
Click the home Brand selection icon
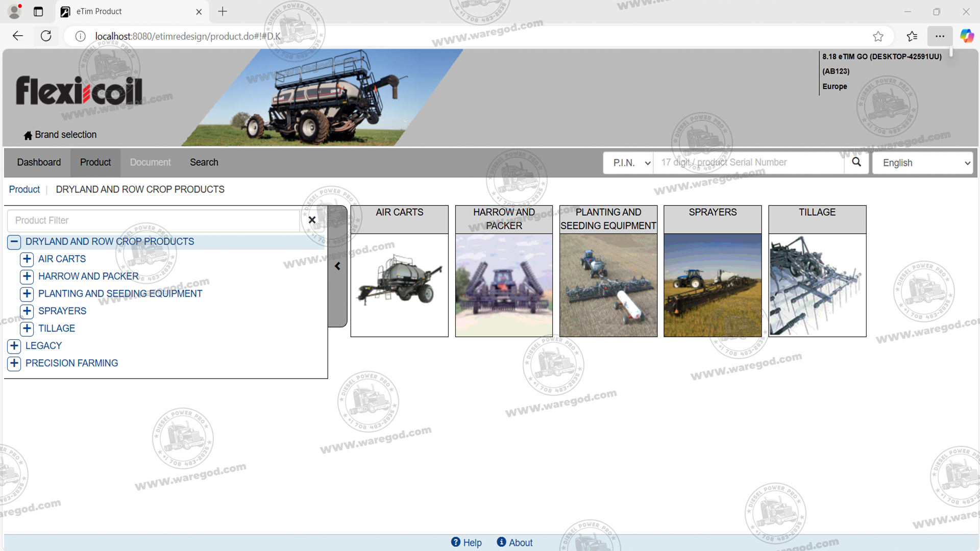[x=28, y=135]
